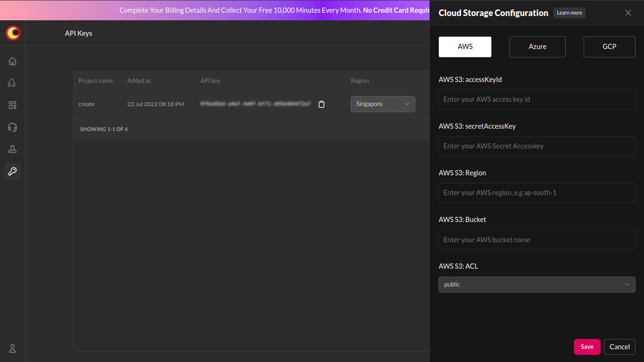Click the 'API key' column header
644x362 pixels.
tap(210, 81)
